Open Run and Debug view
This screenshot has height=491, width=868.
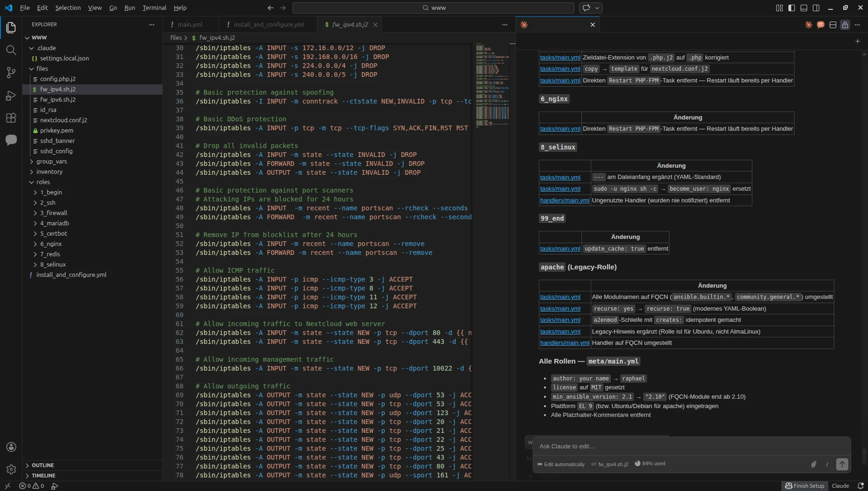point(11,96)
